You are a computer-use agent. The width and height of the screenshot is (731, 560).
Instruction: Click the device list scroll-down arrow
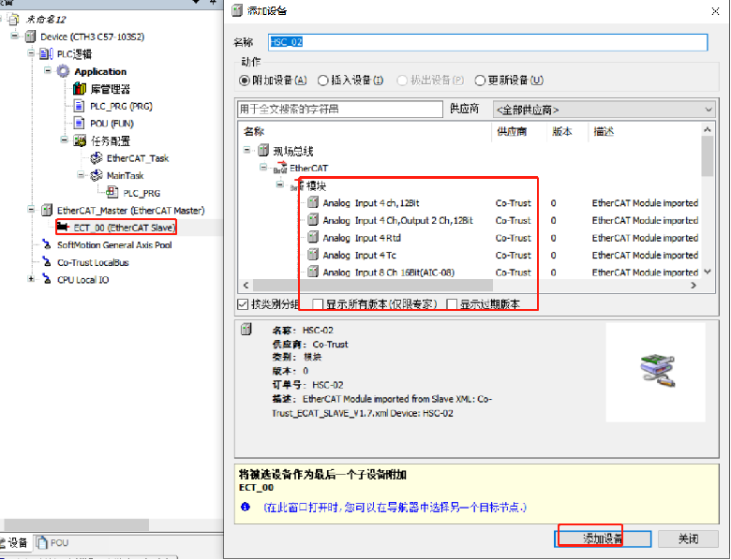(x=708, y=272)
